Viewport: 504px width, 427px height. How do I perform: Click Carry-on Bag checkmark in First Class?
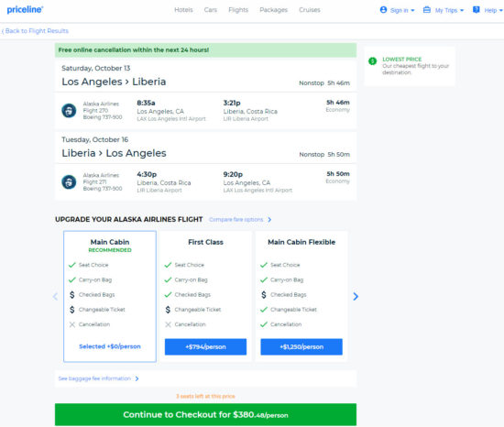pos(168,279)
